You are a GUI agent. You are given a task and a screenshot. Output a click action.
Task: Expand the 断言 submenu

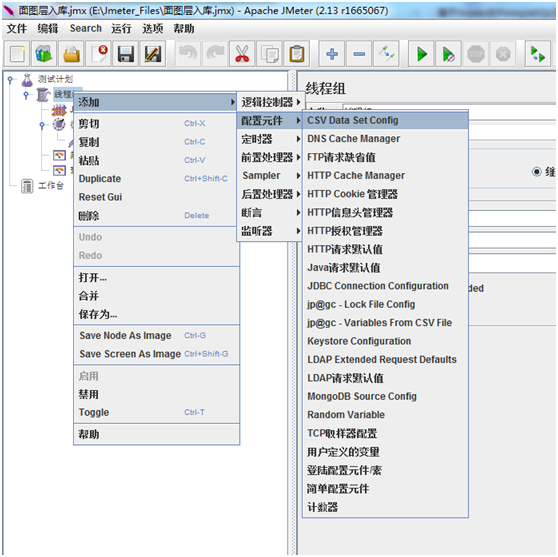coord(270,212)
